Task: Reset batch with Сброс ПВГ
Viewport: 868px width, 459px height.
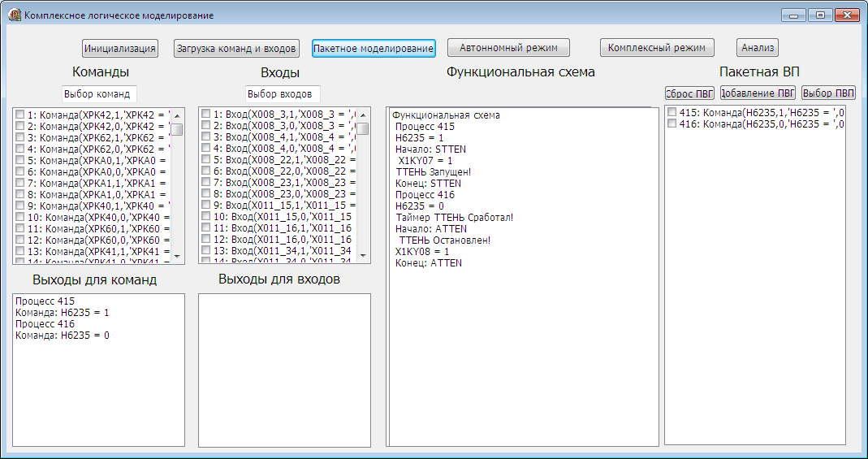Action: [689, 93]
